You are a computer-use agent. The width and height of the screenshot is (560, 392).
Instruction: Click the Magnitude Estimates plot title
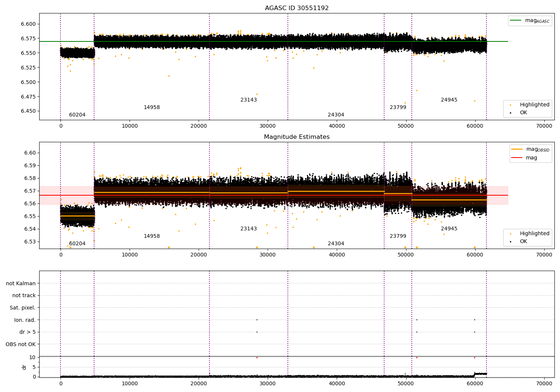tap(297, 137)
